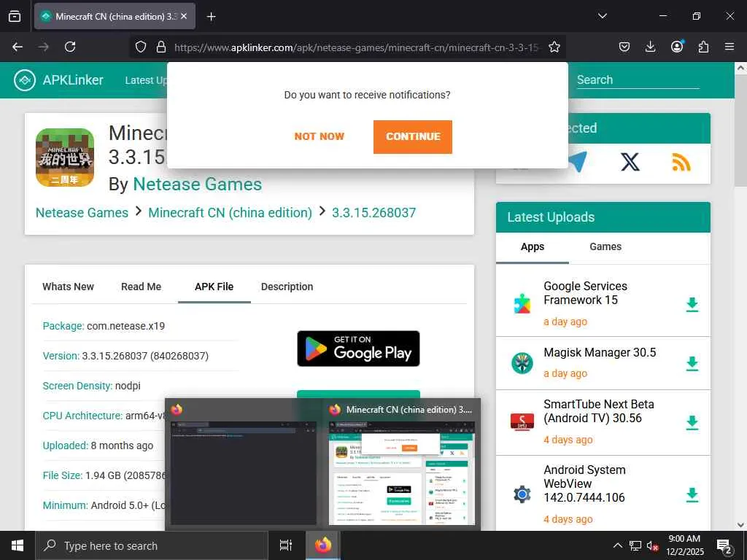Switch to the Read Me tab
747x560 pixels.
click(x=141, y=287)
